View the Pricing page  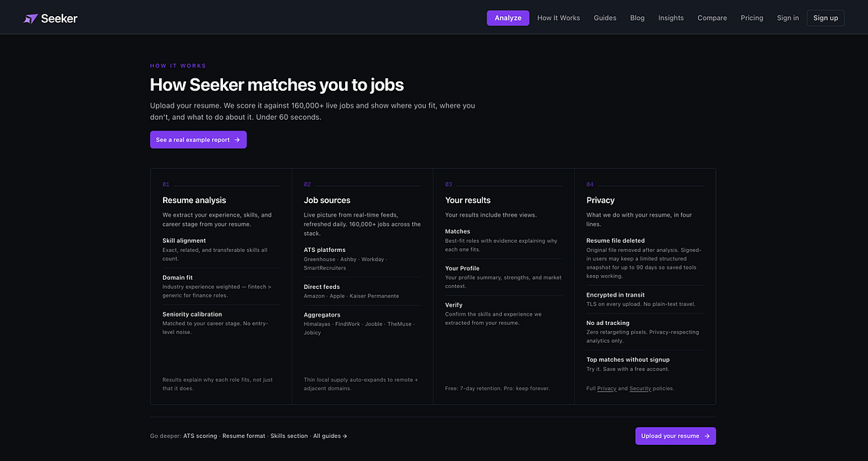752,18
